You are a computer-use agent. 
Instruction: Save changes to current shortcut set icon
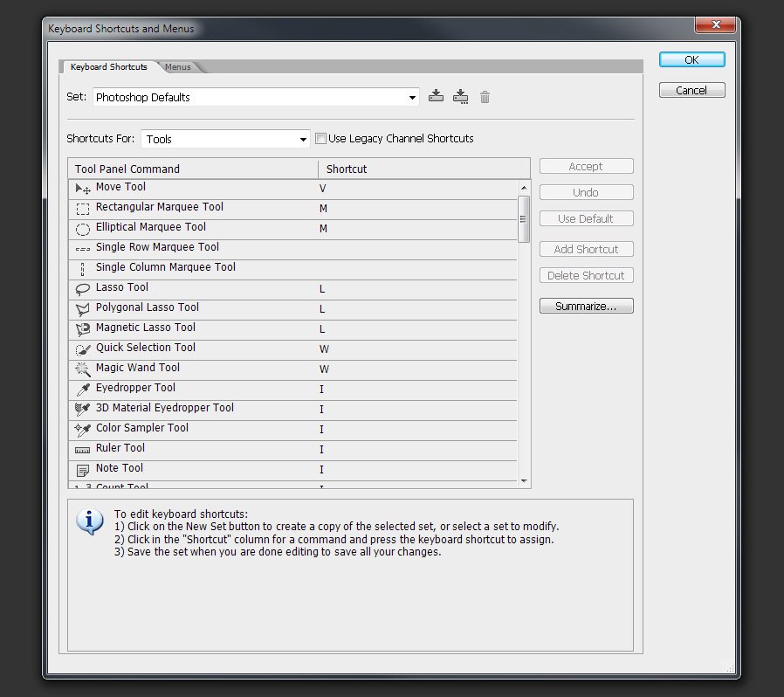[436, 96]
